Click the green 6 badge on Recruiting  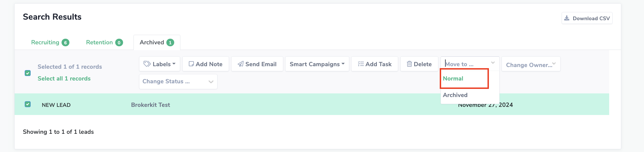65,43
